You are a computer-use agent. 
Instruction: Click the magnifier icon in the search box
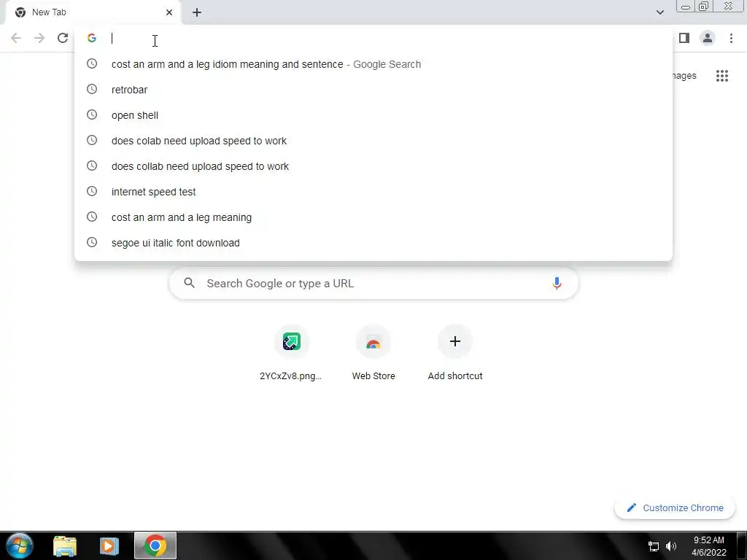(x=189, y=284)
